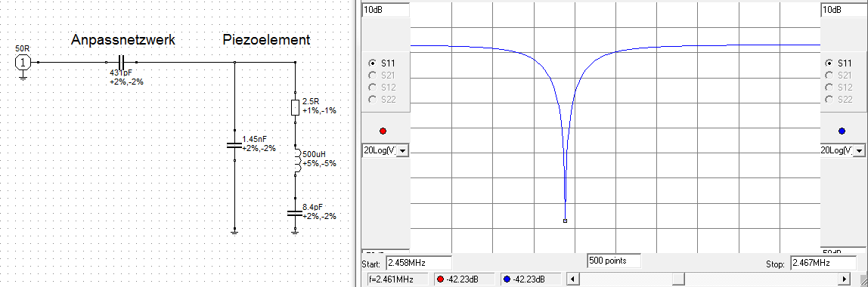Click the +1%,-1% tolerance label
Image resolution: width=868 pixels, height=287 pixels.
(319, 110)
